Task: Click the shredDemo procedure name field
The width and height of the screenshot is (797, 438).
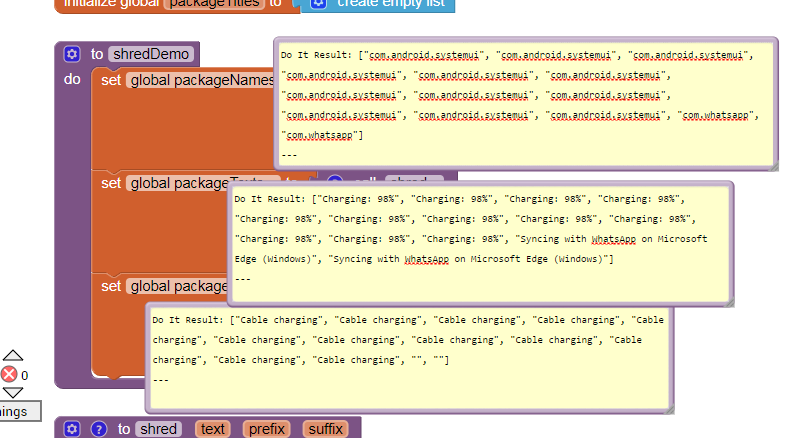Action: [x=152, y=54]
